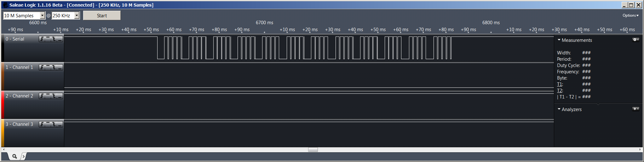Click the red Channel 2 color strip

(3, 105)
